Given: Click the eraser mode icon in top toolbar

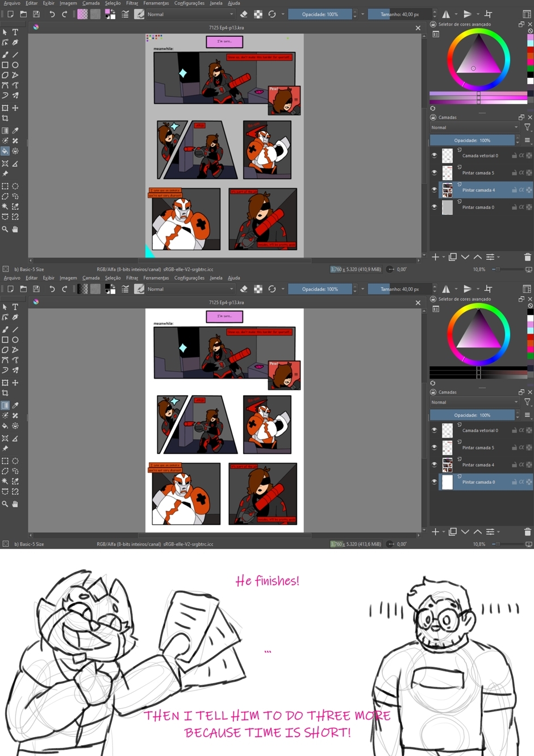Looking at the screenshot, I should pyautogui.click(x=244, y=14).
